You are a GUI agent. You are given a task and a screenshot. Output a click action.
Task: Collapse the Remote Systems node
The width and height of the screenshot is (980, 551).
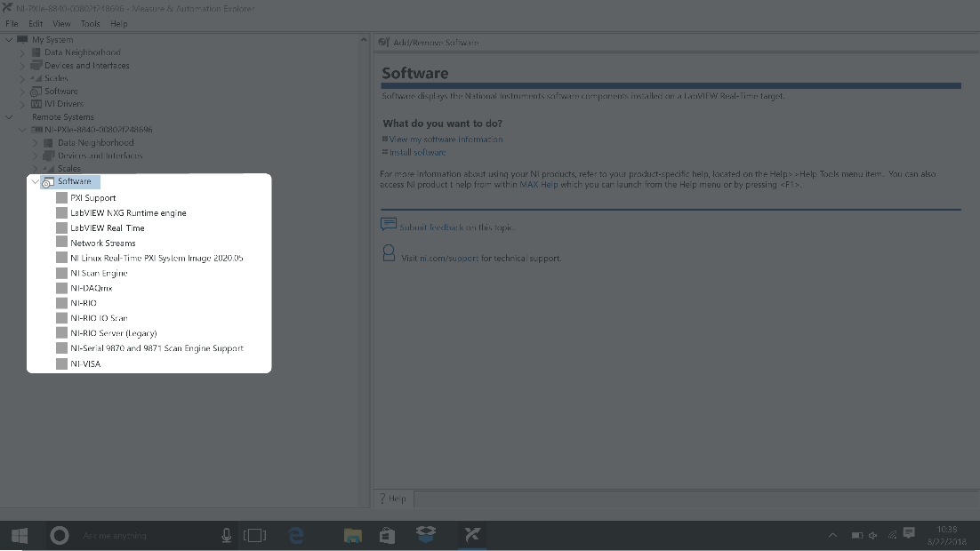[10, 117]
